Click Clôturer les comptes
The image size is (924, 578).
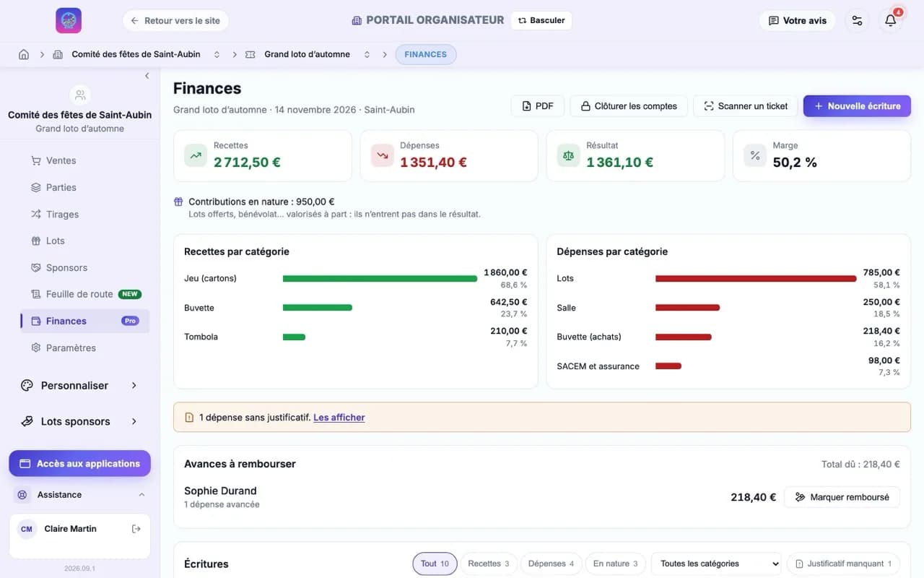(x=628, y=106)
